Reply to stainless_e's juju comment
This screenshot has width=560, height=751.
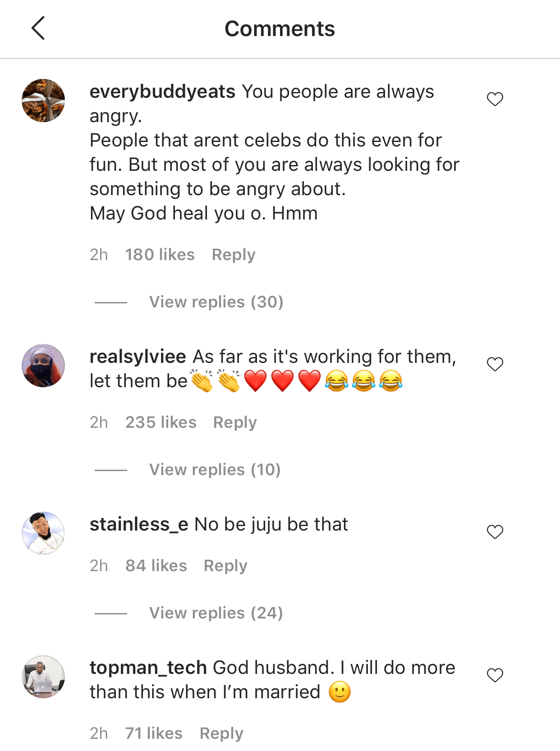[x=225, y=566]
